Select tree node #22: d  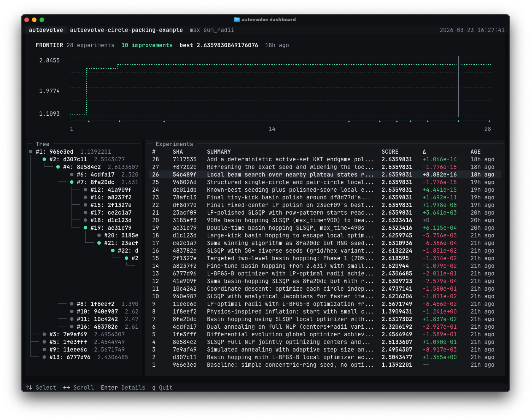(125, 251)
